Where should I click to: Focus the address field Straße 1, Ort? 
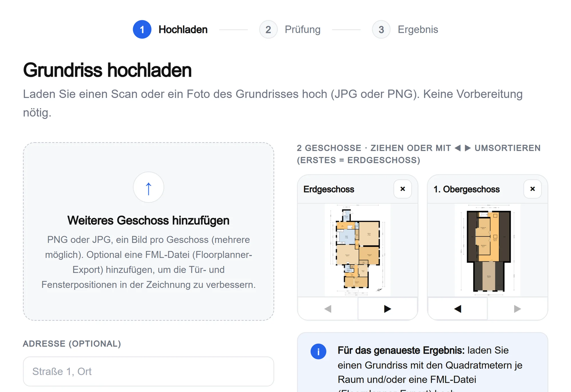(148, 371)
